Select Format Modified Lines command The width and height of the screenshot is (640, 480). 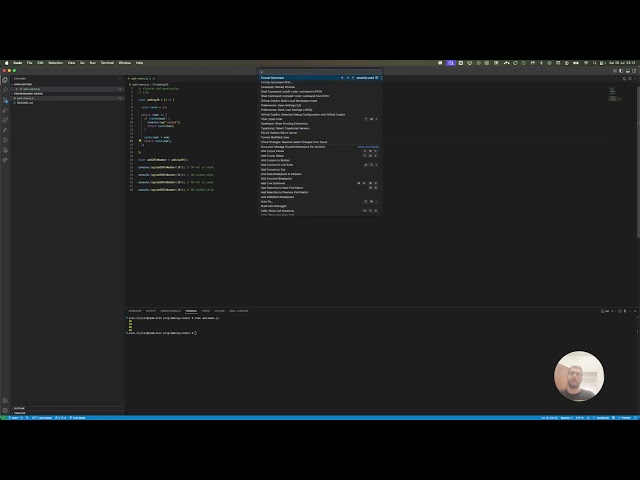320,138
